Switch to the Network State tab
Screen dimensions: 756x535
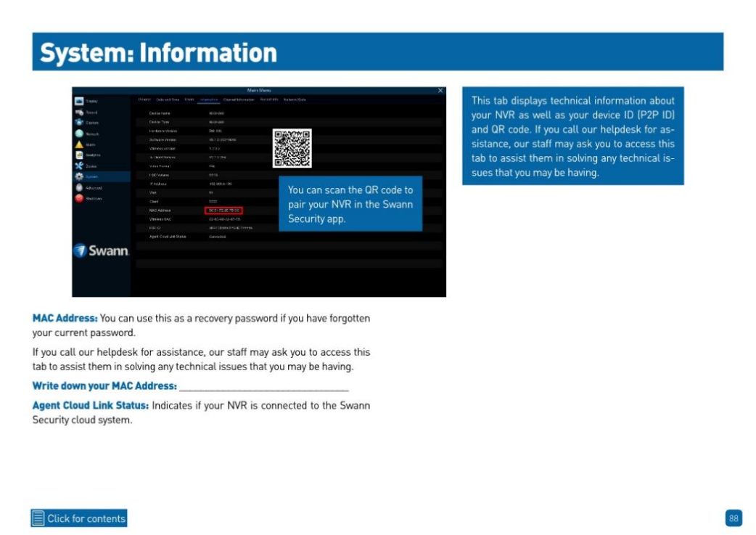tap(295, 99)
